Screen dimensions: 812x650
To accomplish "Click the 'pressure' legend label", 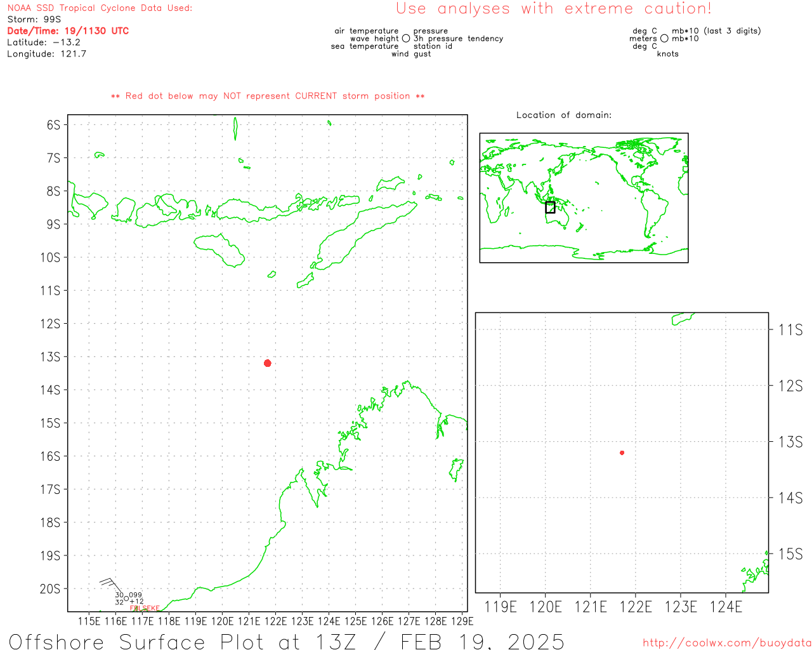I will coord(431,31).
